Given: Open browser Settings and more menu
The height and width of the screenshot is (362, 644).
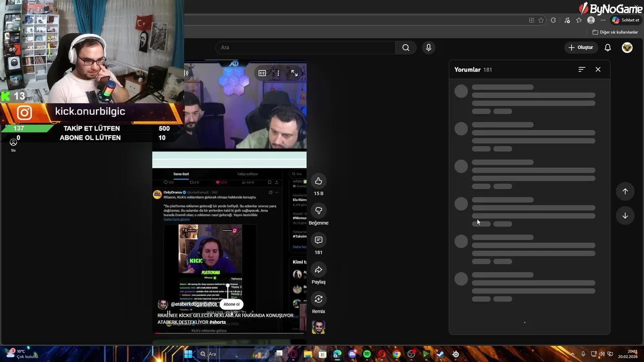Looking at the screenshot, I should 603,20.
